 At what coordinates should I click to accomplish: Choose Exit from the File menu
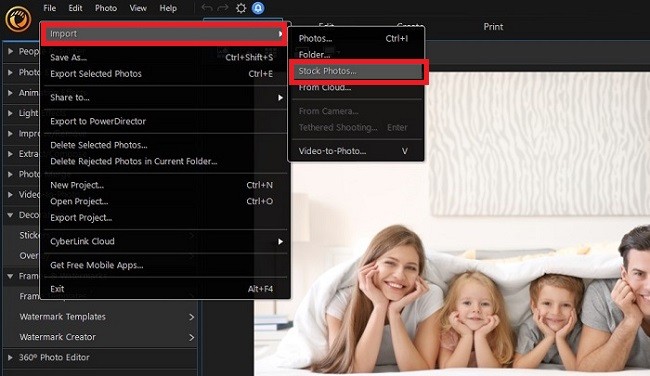165,289
